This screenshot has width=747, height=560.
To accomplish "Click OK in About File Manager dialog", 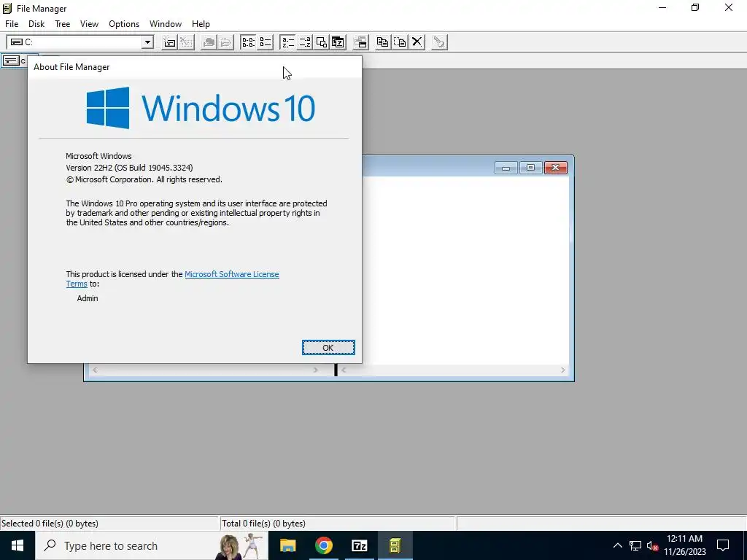I will point(328,348).
